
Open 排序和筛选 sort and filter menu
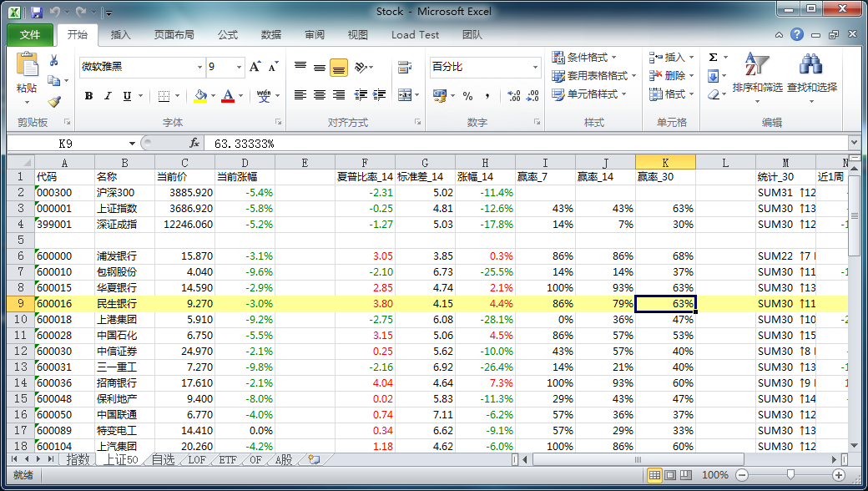tap(757, 78)
